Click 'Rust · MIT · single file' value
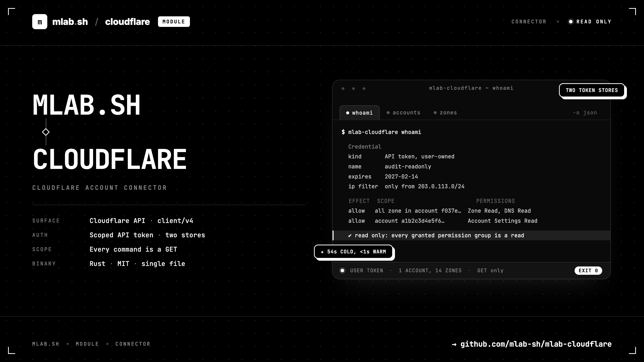The image size is (644, 362). tap(137, 264)
